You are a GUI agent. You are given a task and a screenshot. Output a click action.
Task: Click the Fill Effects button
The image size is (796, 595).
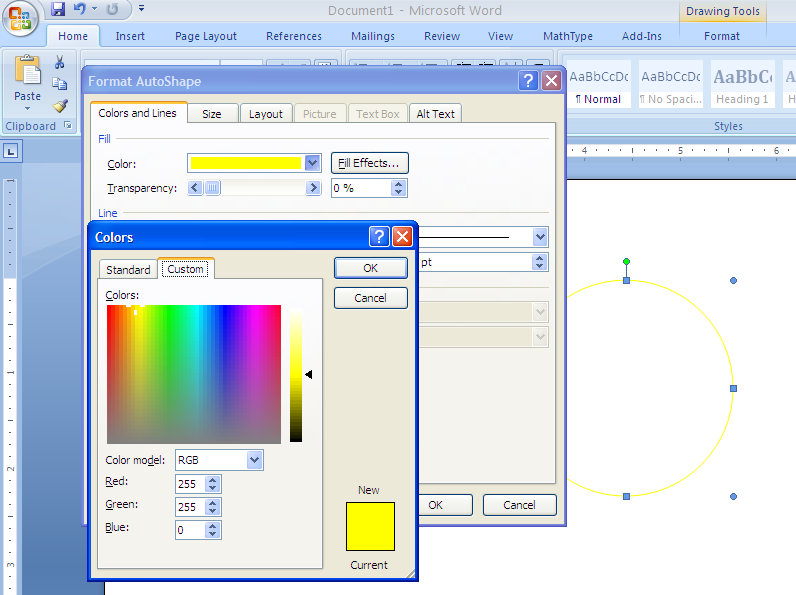coord(369,163)
